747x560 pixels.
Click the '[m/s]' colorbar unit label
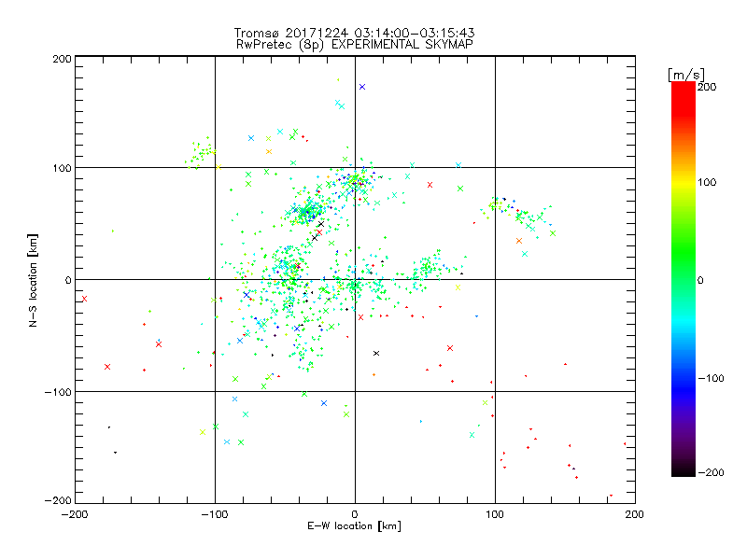(x=686, y=75)
